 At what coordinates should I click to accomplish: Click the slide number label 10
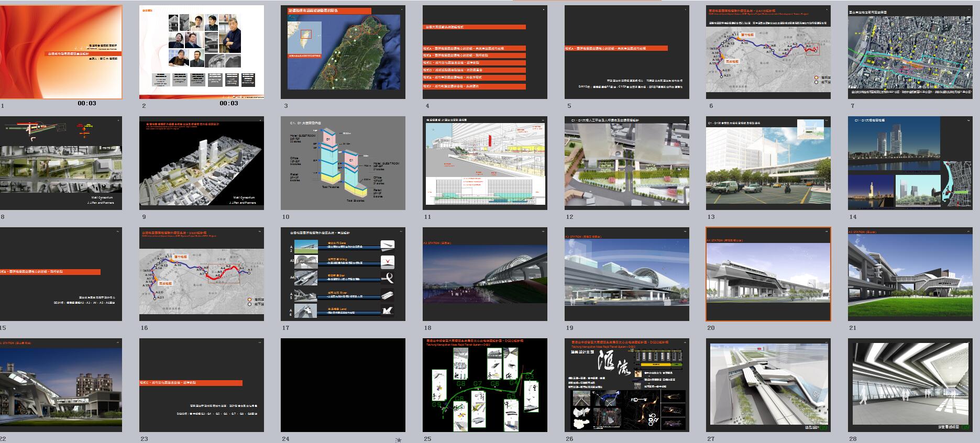(285, 217)
